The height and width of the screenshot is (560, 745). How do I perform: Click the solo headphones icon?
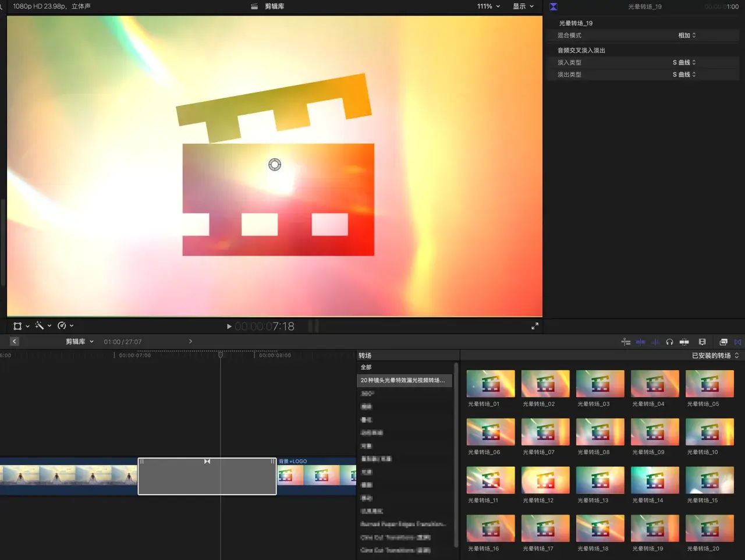click(x=669, y=342)
